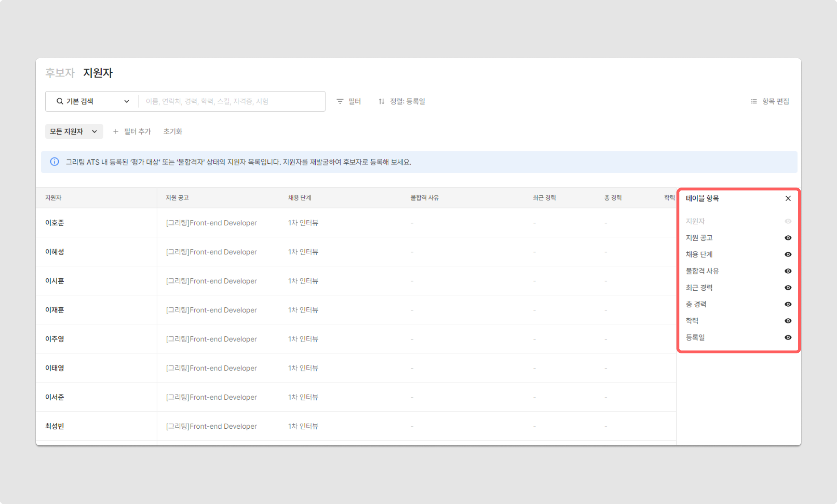Hide the 총 경력 column
The width and height of the screenshot is (837, 504).
tap(788, 304)
